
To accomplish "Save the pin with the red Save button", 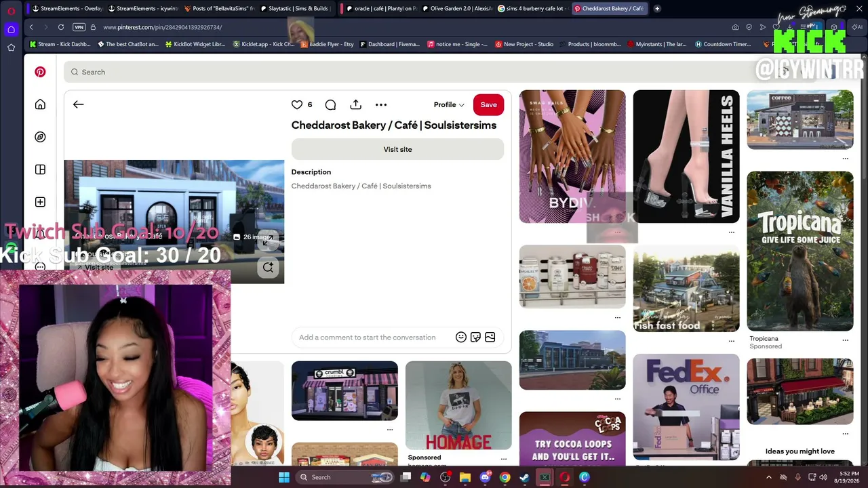I will [x=488, y=104].
